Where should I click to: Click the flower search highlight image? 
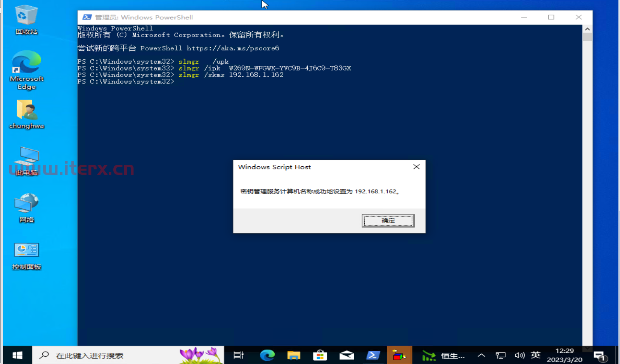(201, 355)
